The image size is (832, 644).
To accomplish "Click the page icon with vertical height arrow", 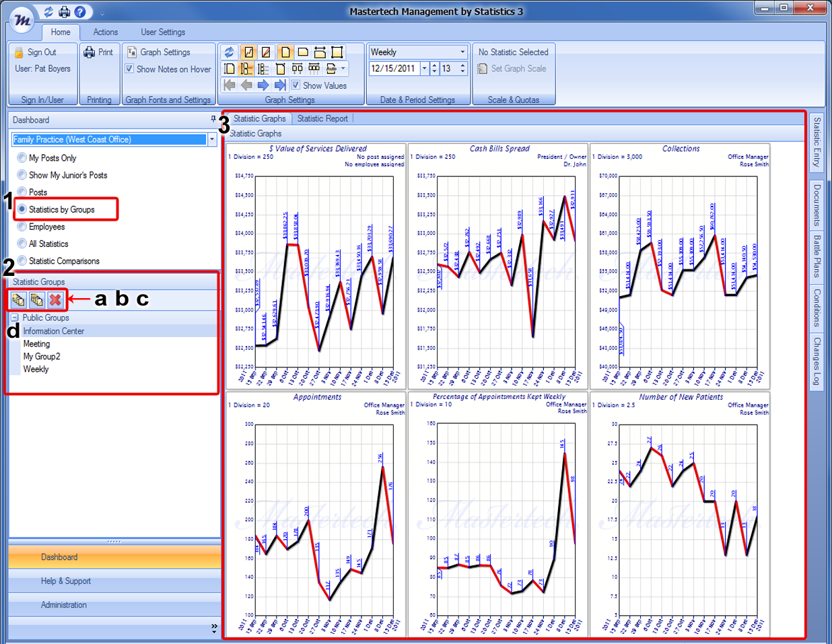I will [229, 69].
